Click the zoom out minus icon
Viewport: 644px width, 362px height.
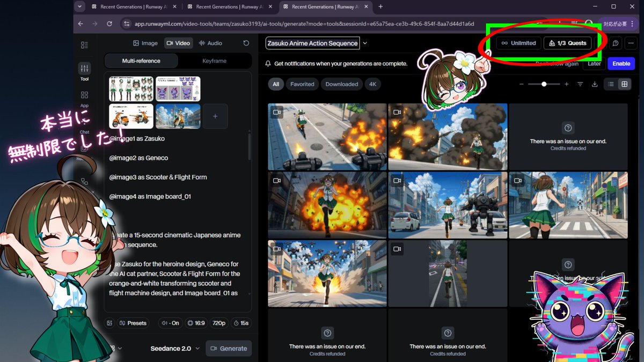coord(521,84)
